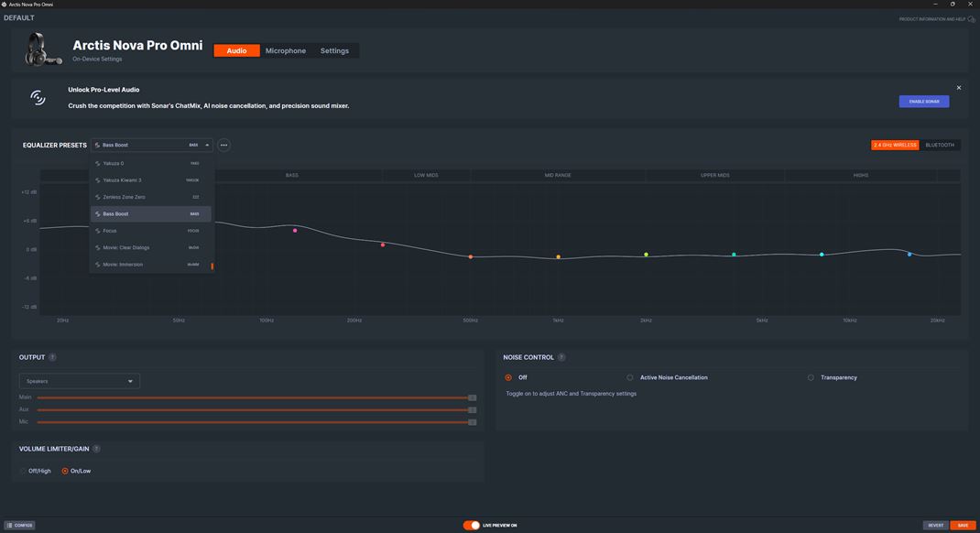Choose the Focus preset
The width and height of the screenshot is (980, 533).
[x=150, y=231]
